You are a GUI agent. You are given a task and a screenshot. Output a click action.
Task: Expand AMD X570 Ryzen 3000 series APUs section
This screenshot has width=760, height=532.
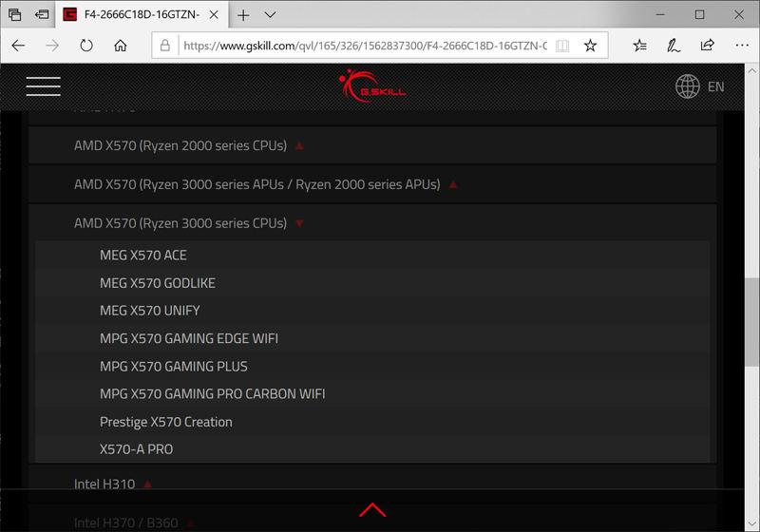372,184
